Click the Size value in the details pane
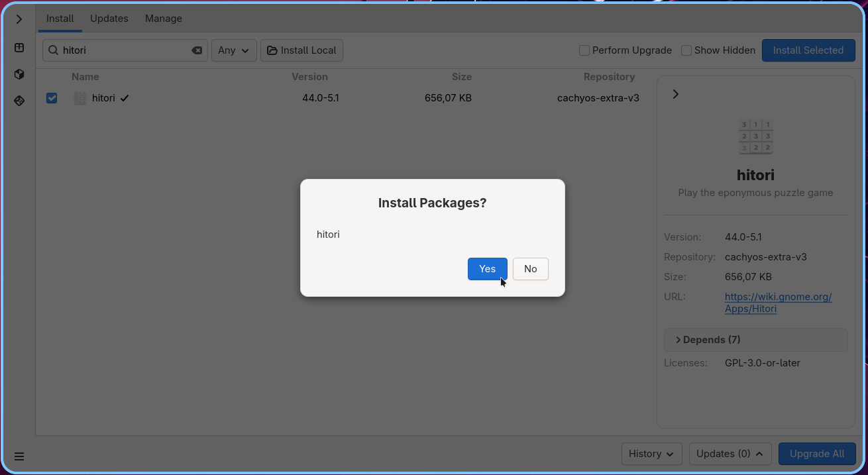 click(x=748, y=277)
